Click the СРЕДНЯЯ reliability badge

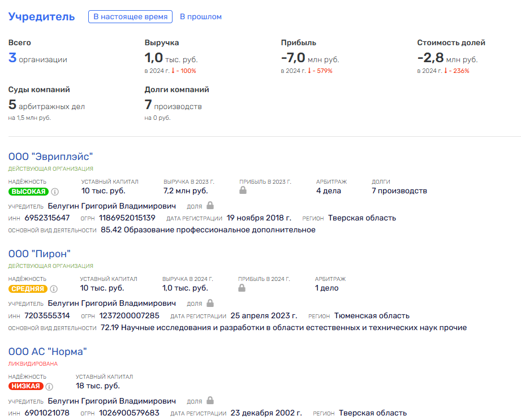[28, 289]
